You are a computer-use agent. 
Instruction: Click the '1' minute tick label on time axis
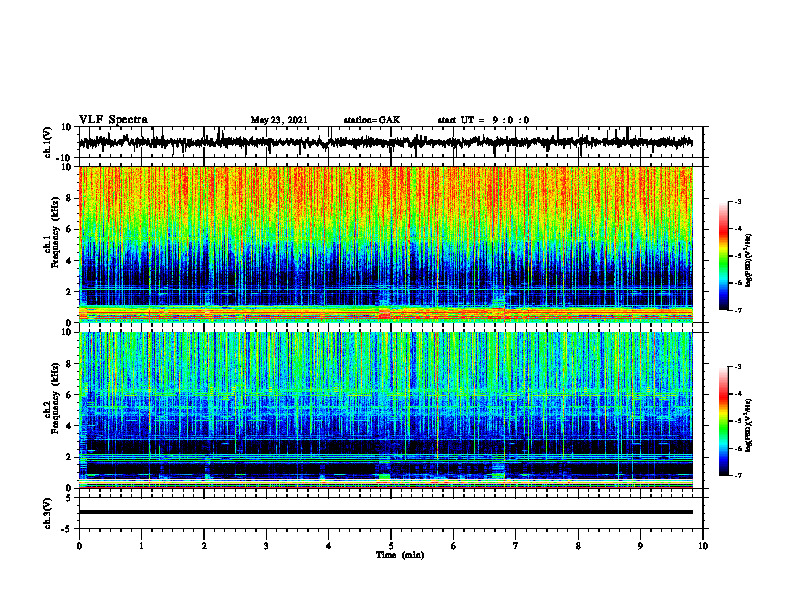click(142, 546)
